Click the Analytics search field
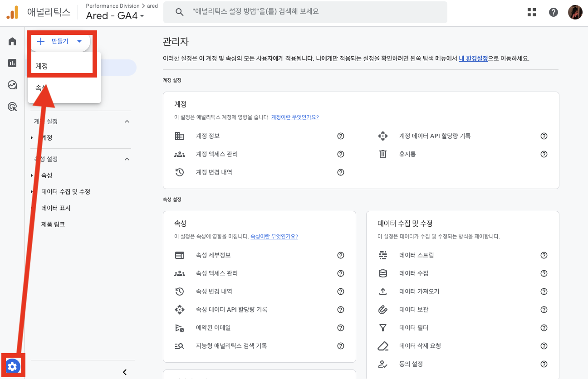Viewport: 588px width, 379px height. click(x=305, y=12)
